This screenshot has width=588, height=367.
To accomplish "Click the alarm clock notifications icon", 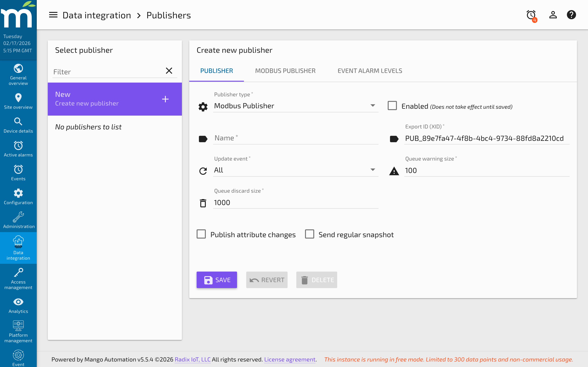I will [x=531, y=15].
